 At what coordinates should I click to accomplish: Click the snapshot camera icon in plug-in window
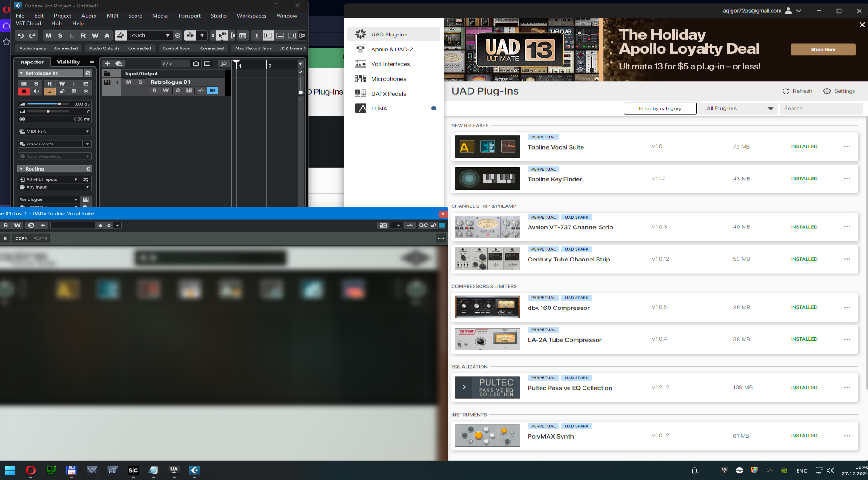383,226
